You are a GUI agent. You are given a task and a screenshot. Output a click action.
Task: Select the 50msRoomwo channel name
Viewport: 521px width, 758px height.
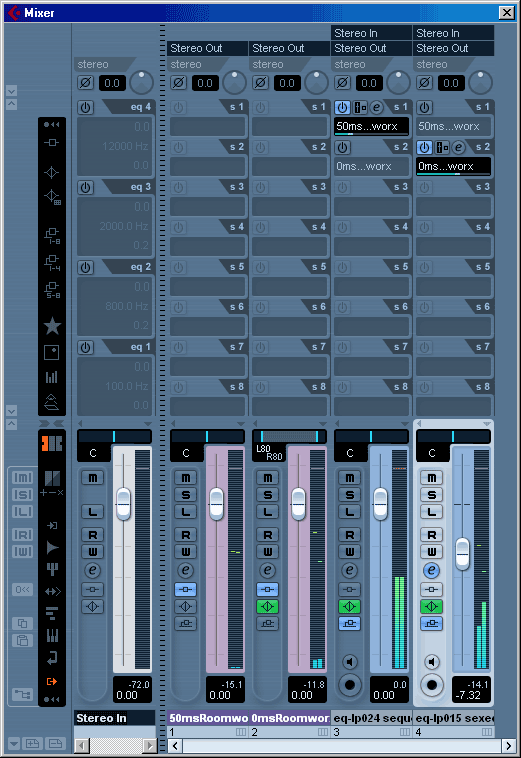(208, 718)
